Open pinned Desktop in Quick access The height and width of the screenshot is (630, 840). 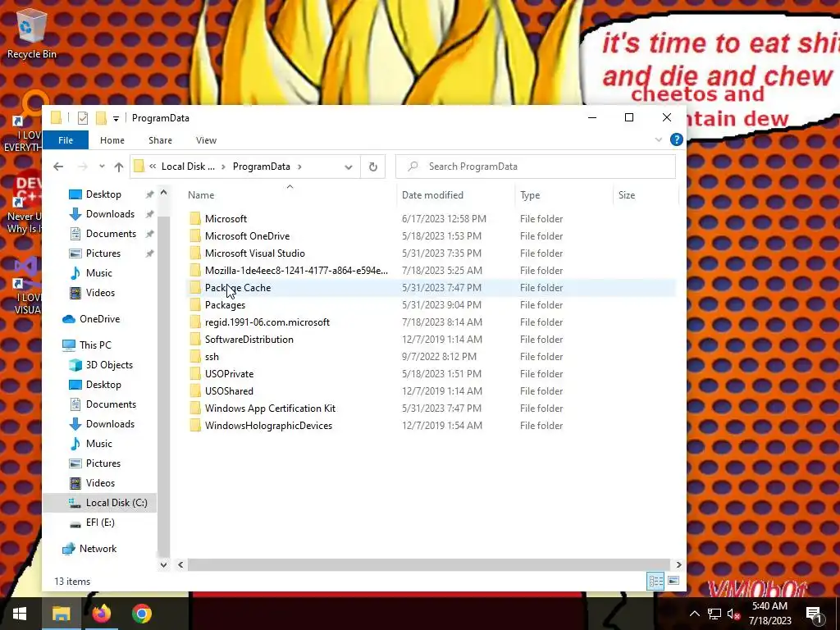pyautogui.click(x=103, y=194)
